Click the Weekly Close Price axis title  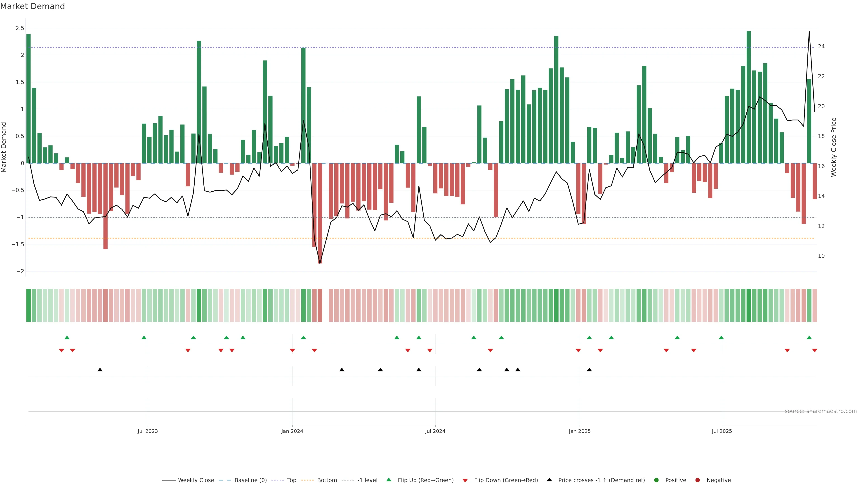coord(834,147)
